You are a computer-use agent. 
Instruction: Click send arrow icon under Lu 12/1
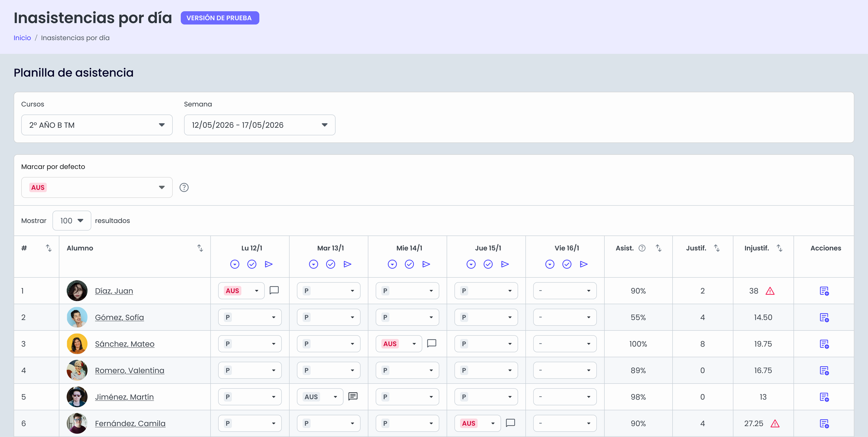269,264
